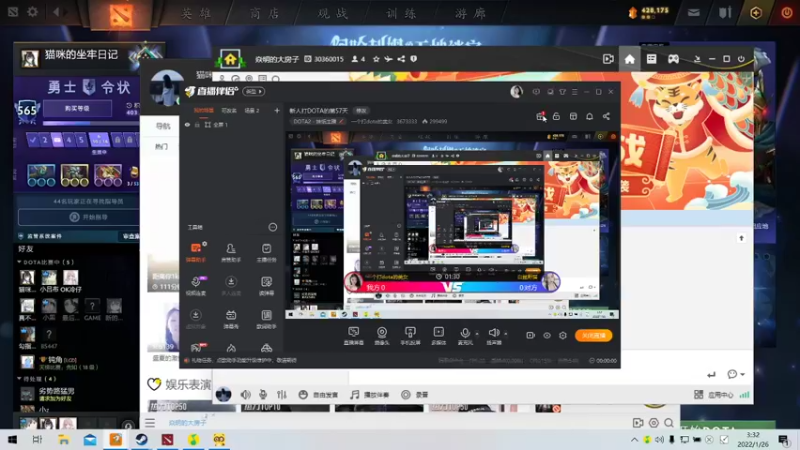Add a new scene with the plus button

click(277, 111)
